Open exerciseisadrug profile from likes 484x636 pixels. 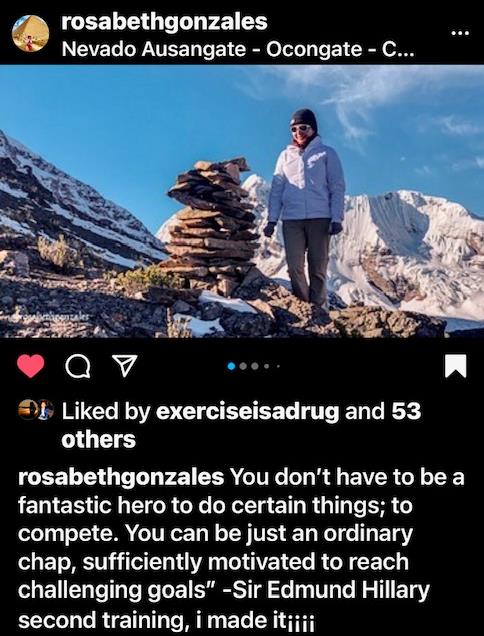(x=247, y=412)
